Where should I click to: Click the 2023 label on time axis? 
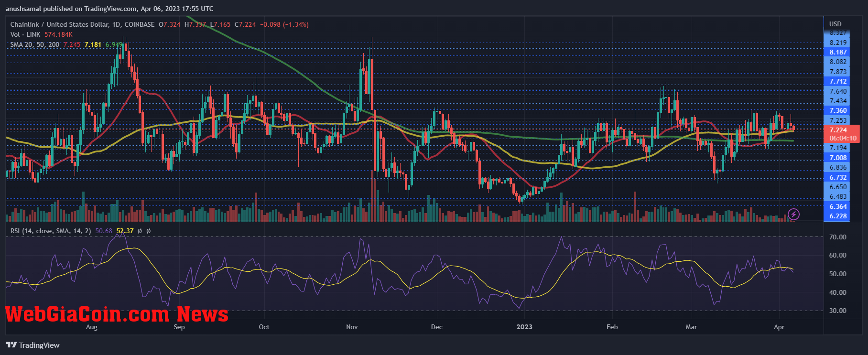[524, 327]
